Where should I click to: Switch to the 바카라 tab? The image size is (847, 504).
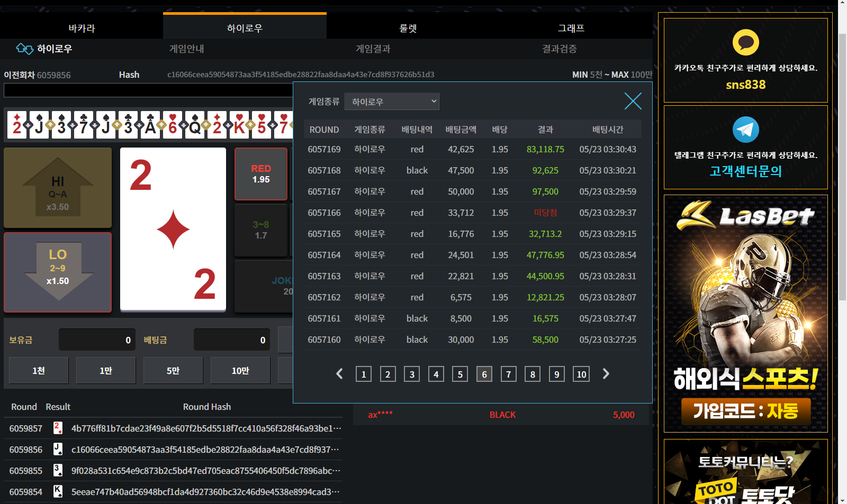pyautogui.click(x=82, y=28)
